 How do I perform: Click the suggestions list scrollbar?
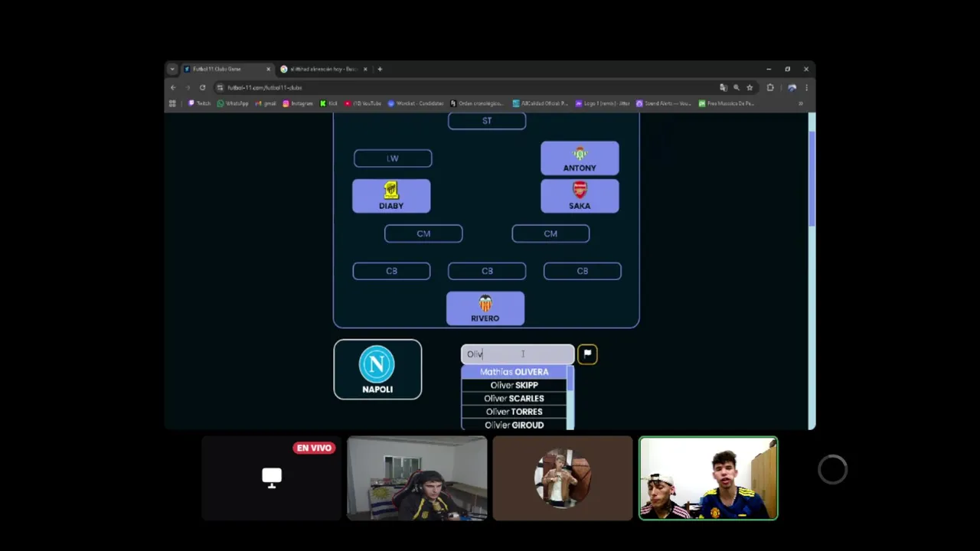(570, 398)
